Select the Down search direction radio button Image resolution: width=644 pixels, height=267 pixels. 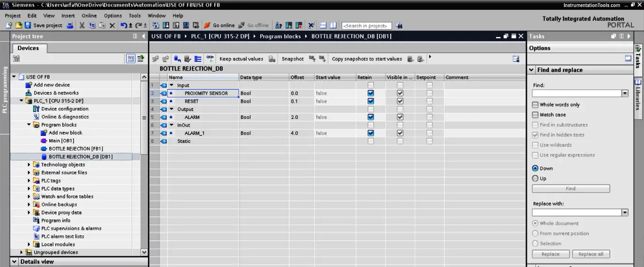[535, 168]
